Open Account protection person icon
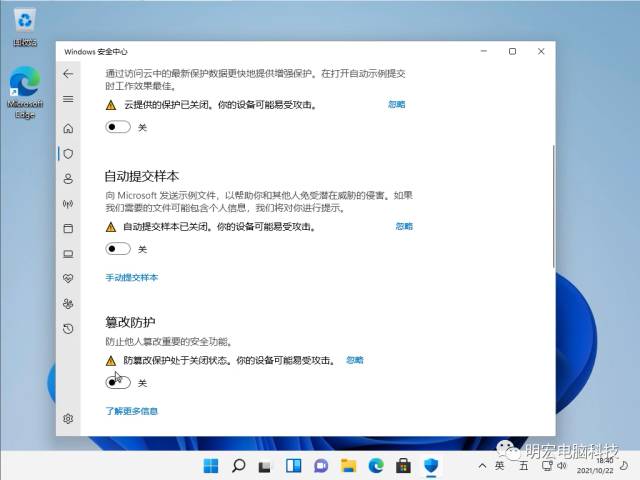The image size is (640, 480). [x=68, y=179]
